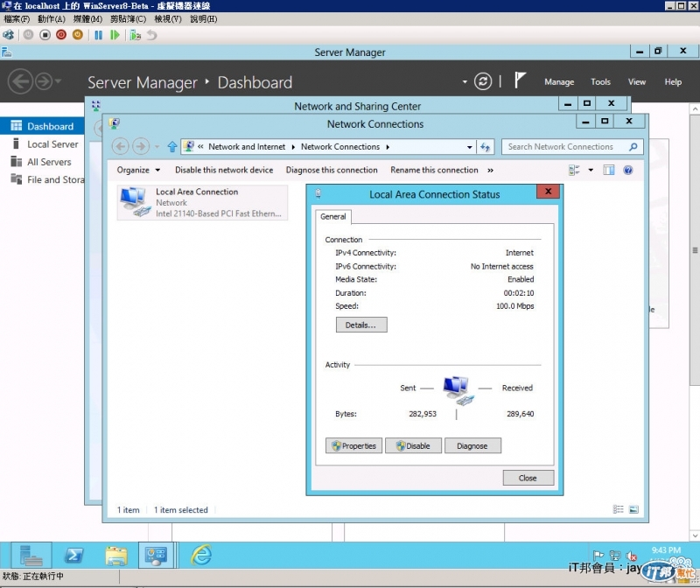Click the Disable button in status dialog
Viewport: 700px width, 588px height.
(413, 445)
